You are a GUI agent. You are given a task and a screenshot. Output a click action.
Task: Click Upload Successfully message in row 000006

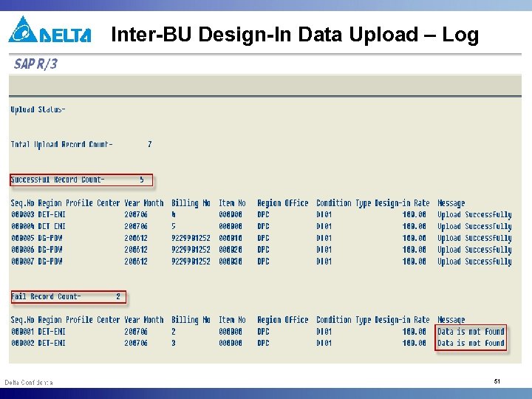pos(474,250)
